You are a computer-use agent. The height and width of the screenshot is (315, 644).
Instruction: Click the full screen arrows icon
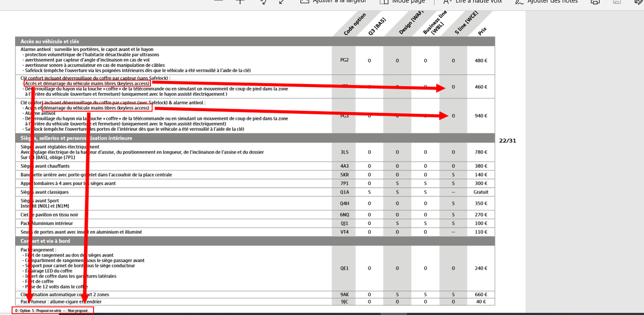[281, 2]
